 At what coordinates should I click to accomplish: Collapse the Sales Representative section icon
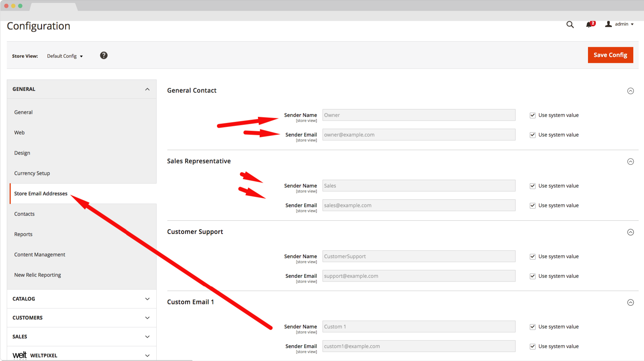tap(630, 162)
